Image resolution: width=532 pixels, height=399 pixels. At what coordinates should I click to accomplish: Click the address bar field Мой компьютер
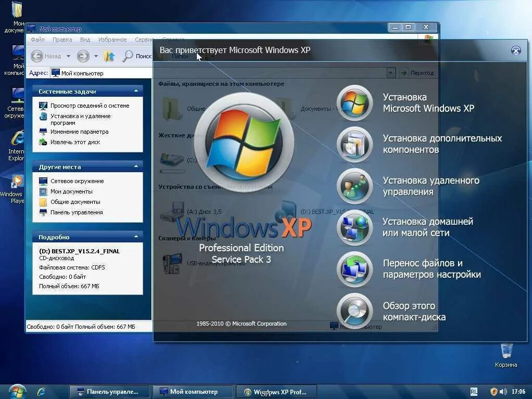219,73
